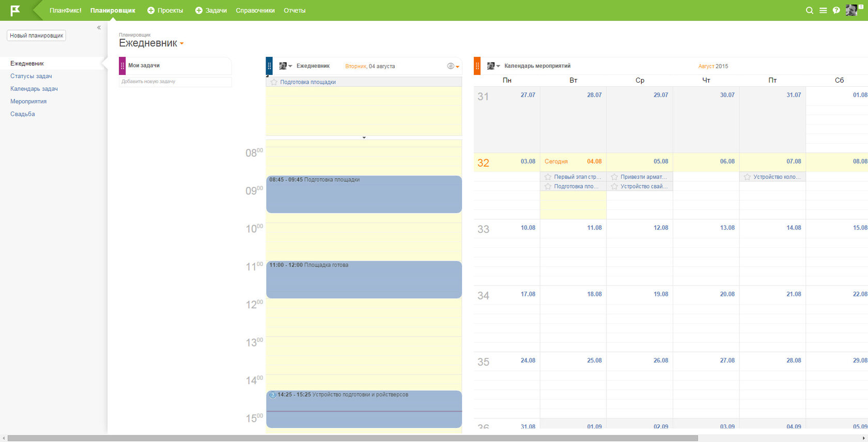Star the Подготовка площадки all-day task
Screen dimensions: 868x442
pyautogui.click(x=274, y=82)
